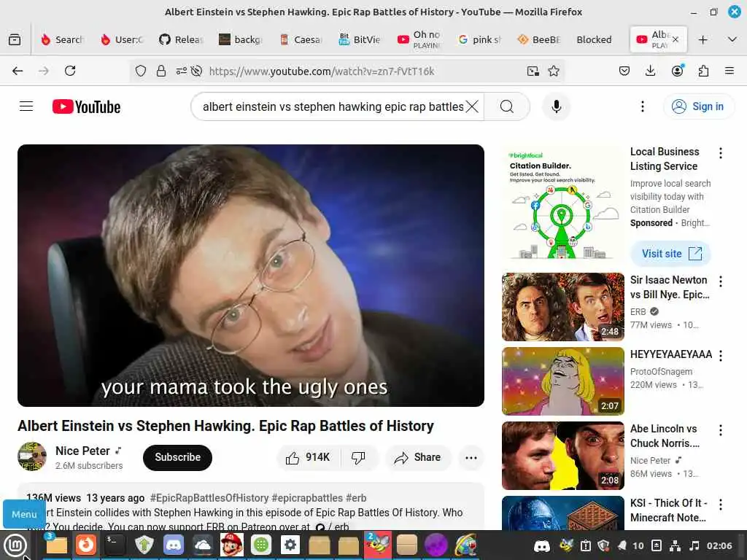Visit site for Citation Builder ad

[671, 254]
